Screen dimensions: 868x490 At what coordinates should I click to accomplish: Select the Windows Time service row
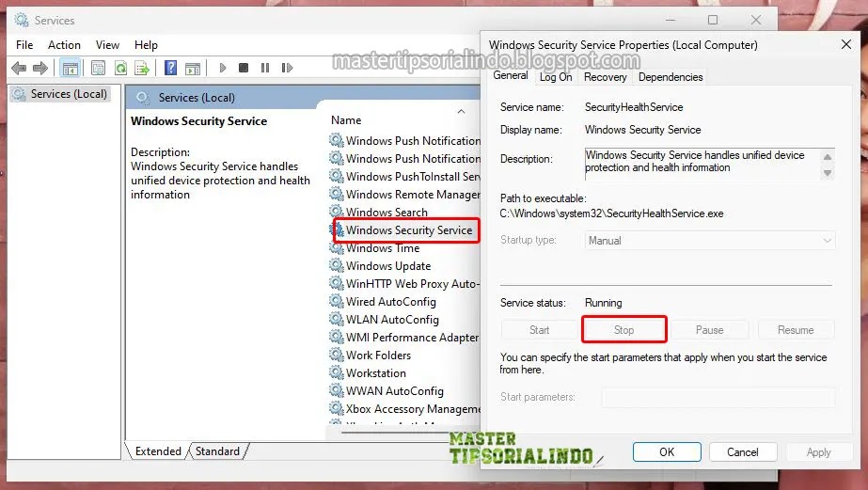[405, 248]
